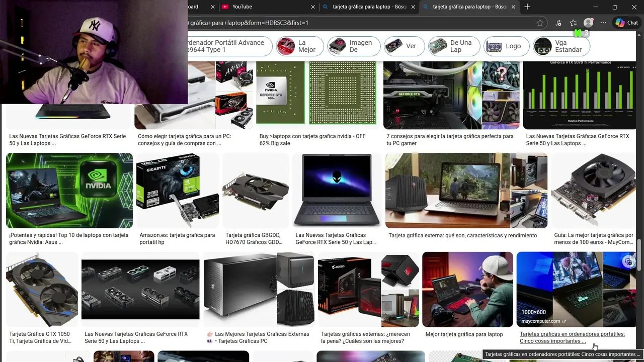Viewport: 644px width, 362px height.
Task: Add this page to favorites star
Action: pos(540,23)
